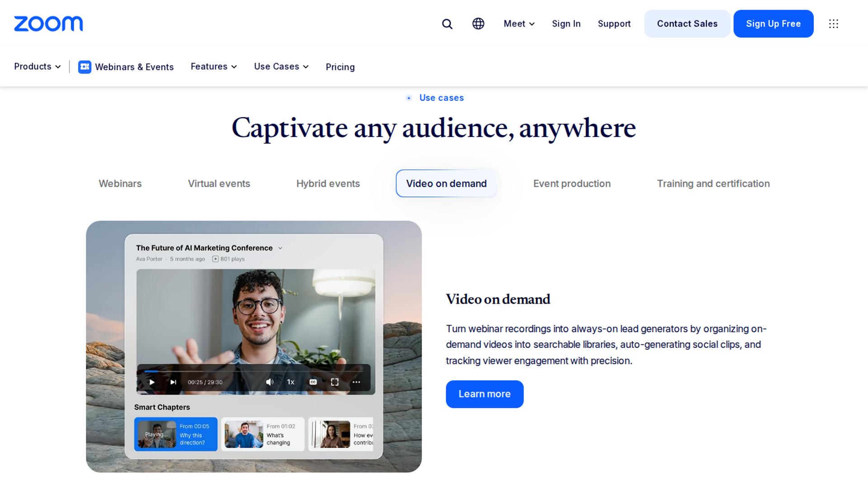Click the Learn more button

point(485,394)
